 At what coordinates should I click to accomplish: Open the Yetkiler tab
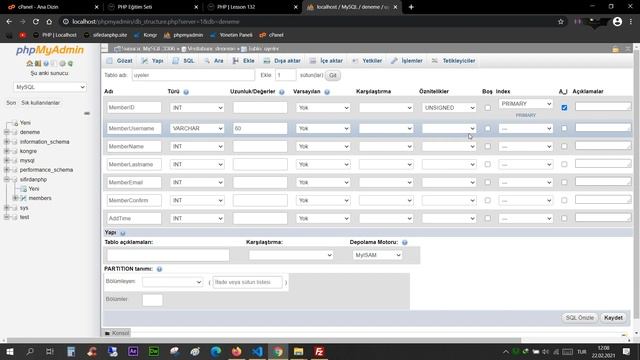click(x=367, y=61)
